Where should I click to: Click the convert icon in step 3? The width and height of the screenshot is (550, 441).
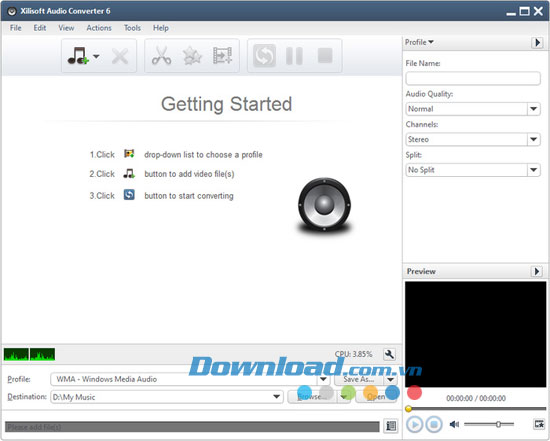129,194
